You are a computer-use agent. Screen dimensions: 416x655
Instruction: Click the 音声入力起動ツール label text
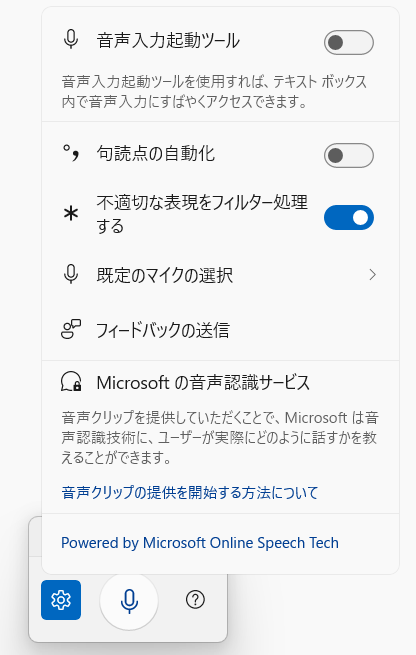click(x=168, y=41)
